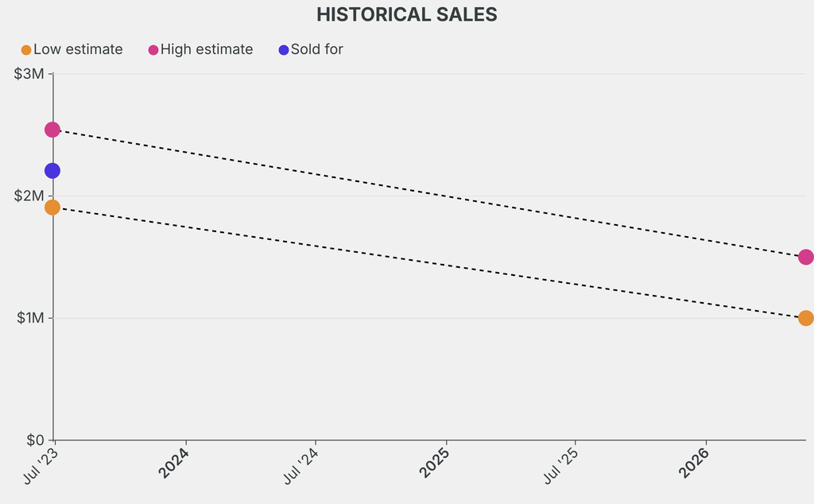Select the blue Sold for data point
This screenshot has height=504, width=814.
pos(52,171)
